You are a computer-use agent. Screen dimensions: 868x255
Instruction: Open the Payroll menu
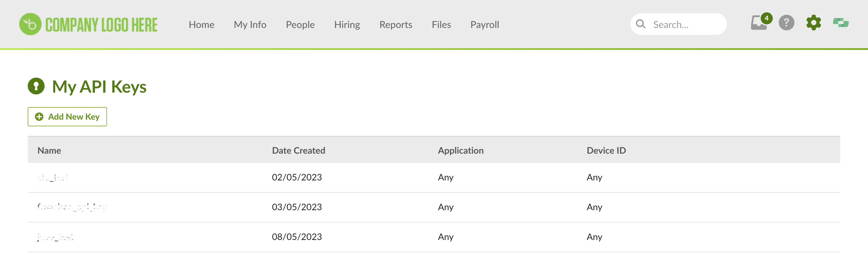tap(485, 25)
